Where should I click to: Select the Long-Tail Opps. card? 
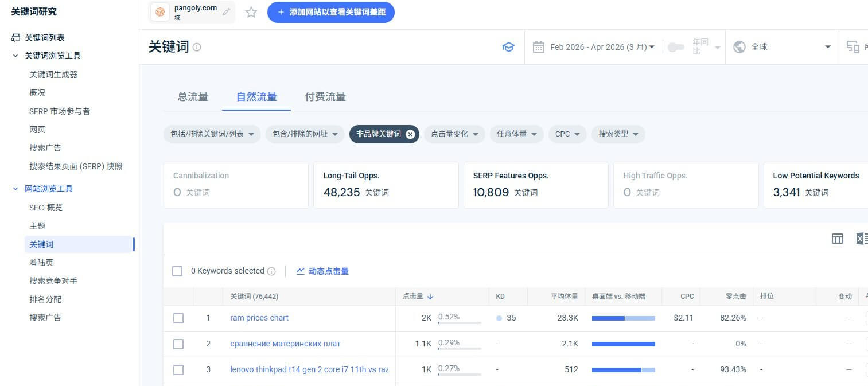(386, 185)
